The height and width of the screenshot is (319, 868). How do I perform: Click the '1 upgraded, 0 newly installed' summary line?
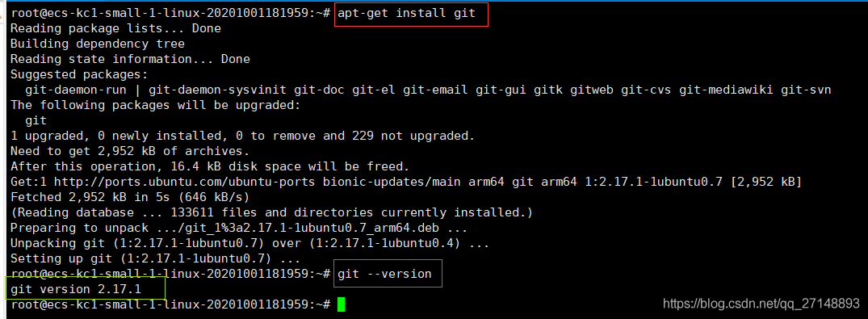tap(242, 135)
